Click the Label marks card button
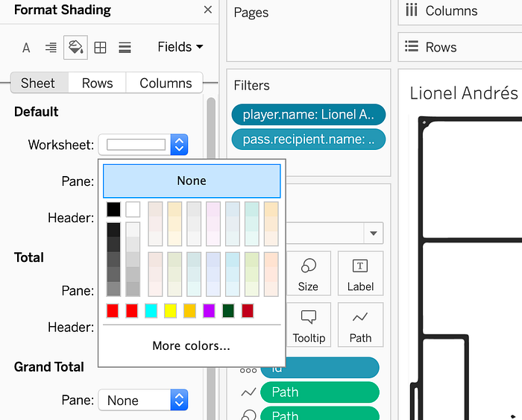This screenshot has width=522, height=420. (x=360, y=274)
